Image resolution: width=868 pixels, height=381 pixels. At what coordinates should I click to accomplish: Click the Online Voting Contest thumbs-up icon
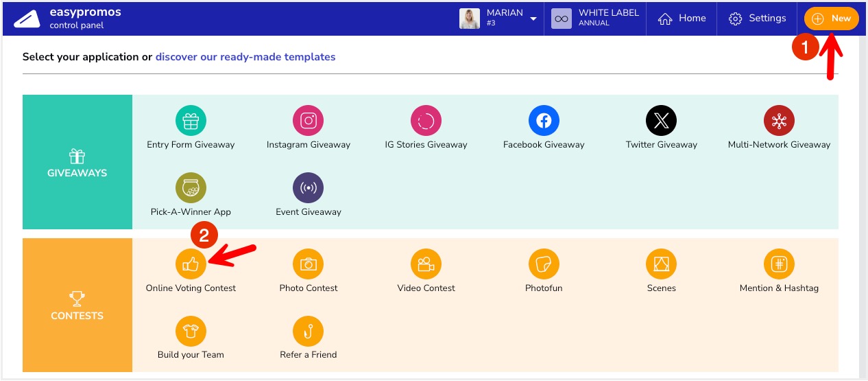[x=191, y=264]
